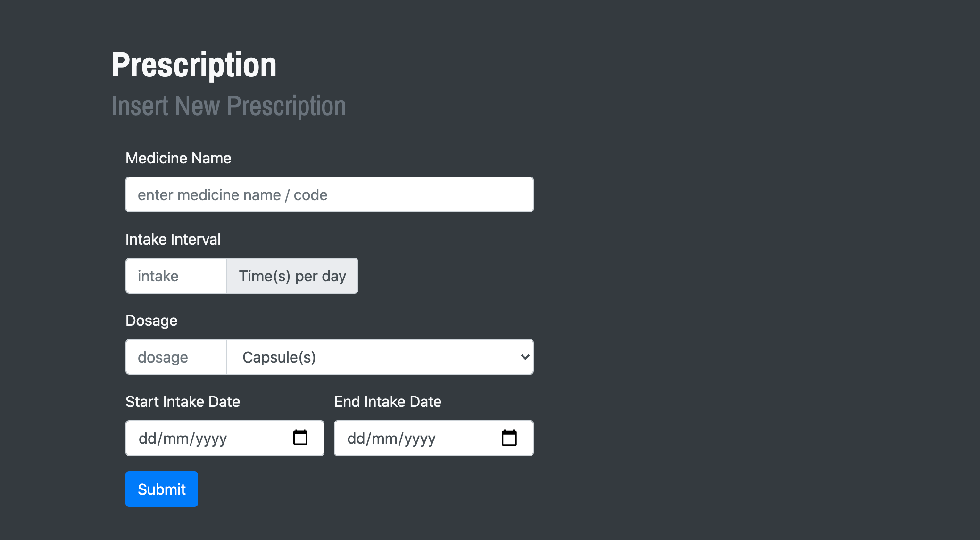
Task: Click the Prescription page heading
Action: (194, 65)
